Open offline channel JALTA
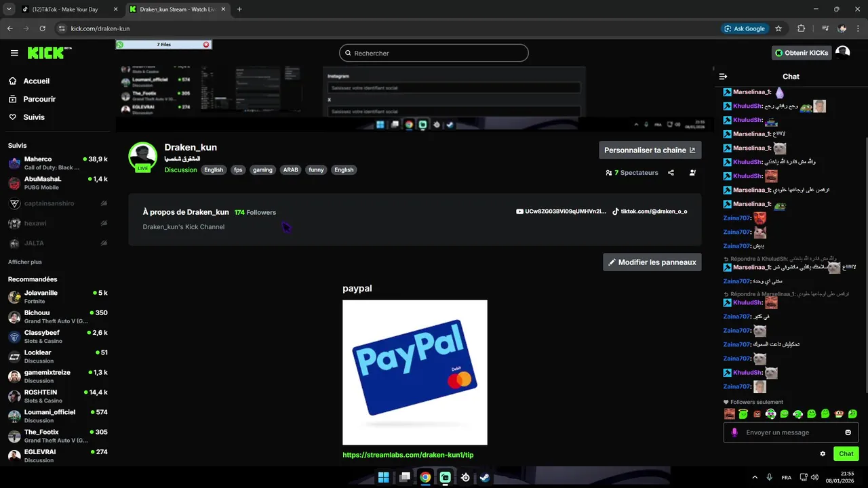The height and width of the screenshot is (488, 868). (x=58, y=243)
